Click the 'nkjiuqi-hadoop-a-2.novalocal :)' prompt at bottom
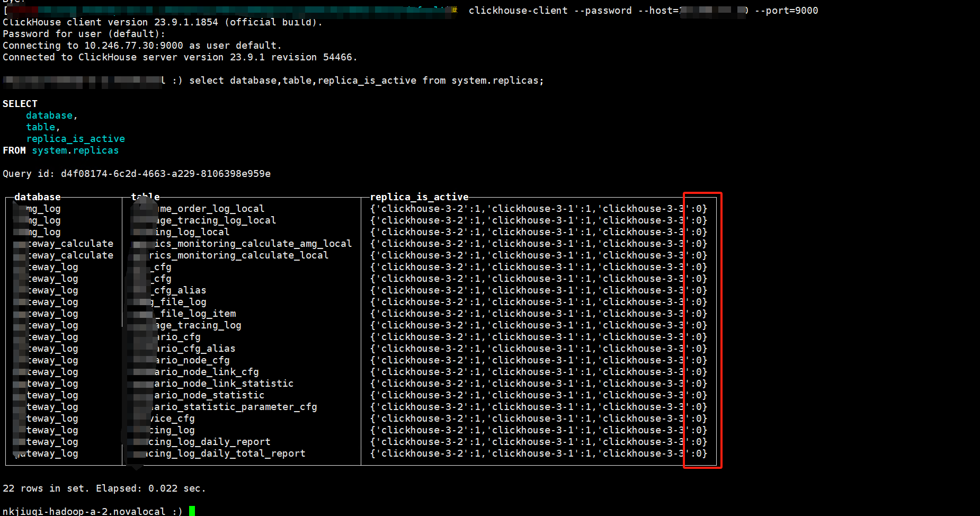Screen dimensions: 980x516 coord(93,511)
